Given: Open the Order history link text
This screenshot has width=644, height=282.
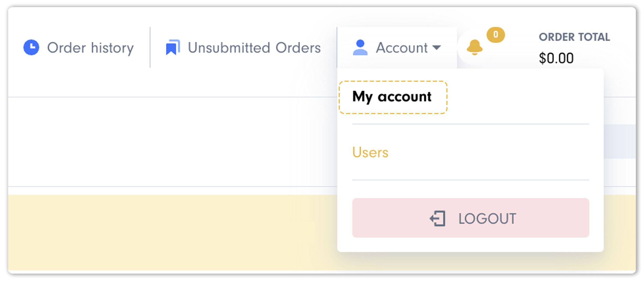Looking at the screenshot, I should pos(90,48).
